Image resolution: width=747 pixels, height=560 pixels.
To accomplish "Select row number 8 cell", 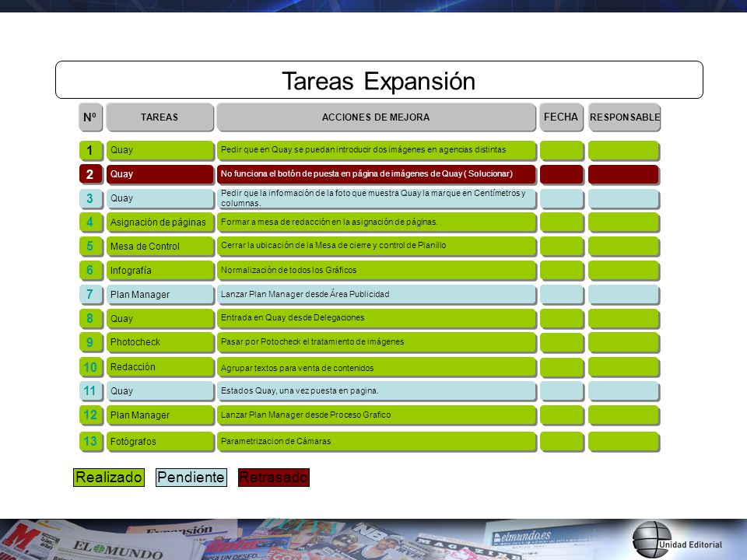I will coord(90,319).
